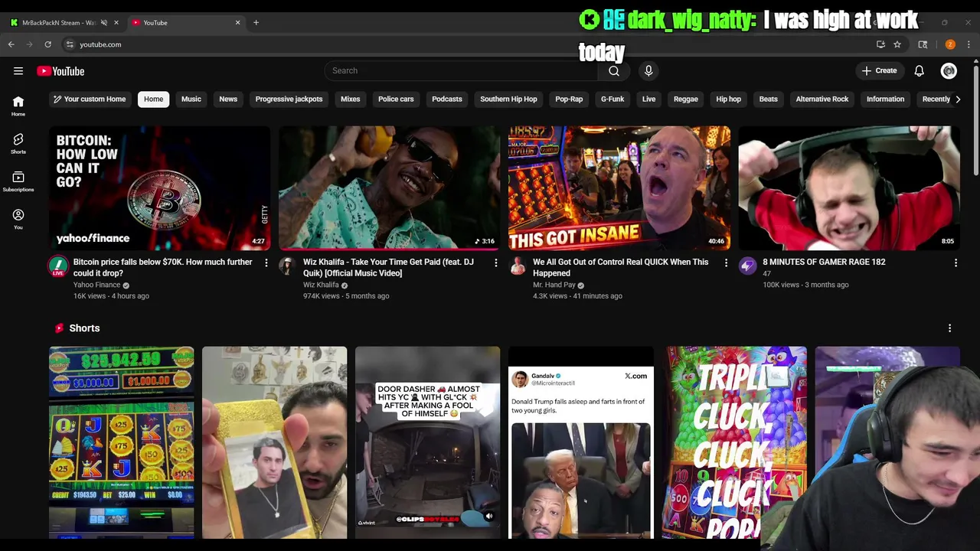Select the G-Funk chip
980x551 pixels.
pos(612,99)
